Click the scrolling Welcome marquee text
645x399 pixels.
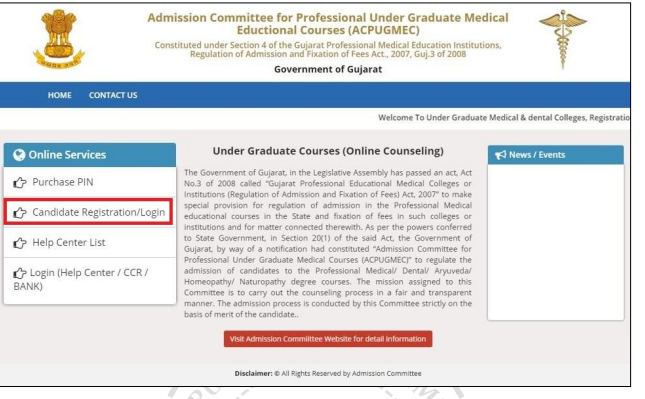tap(504, 118)
